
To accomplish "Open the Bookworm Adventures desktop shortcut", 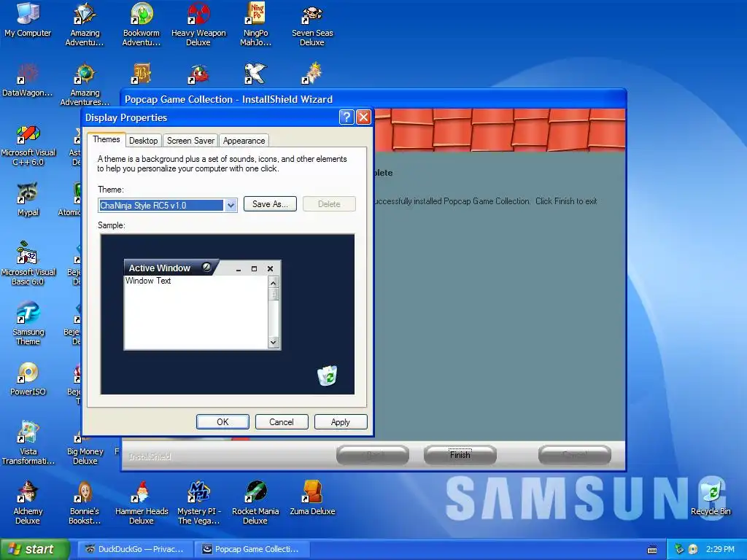I will (142, 24).
